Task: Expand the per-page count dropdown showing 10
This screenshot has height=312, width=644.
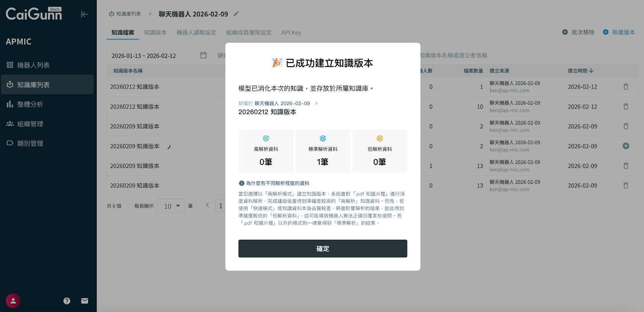Action: (171, 206)
